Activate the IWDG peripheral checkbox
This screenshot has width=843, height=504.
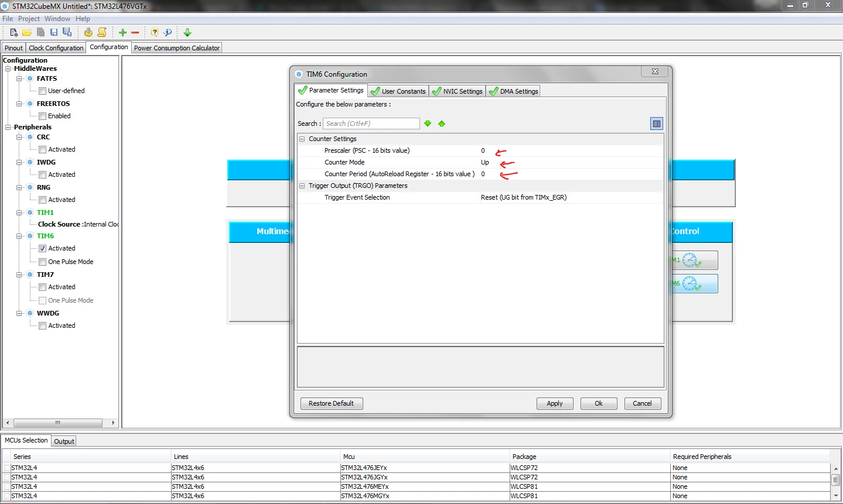42,174
